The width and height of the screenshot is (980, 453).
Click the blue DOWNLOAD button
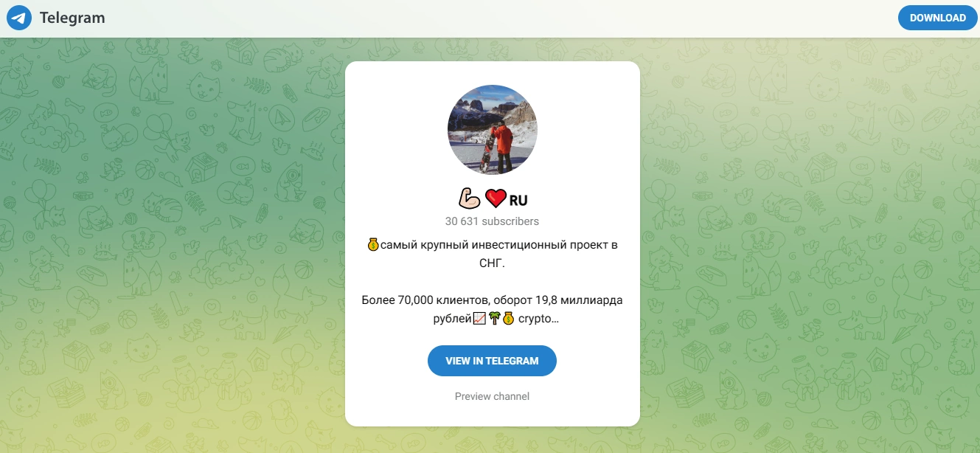[x=937, y=18]
